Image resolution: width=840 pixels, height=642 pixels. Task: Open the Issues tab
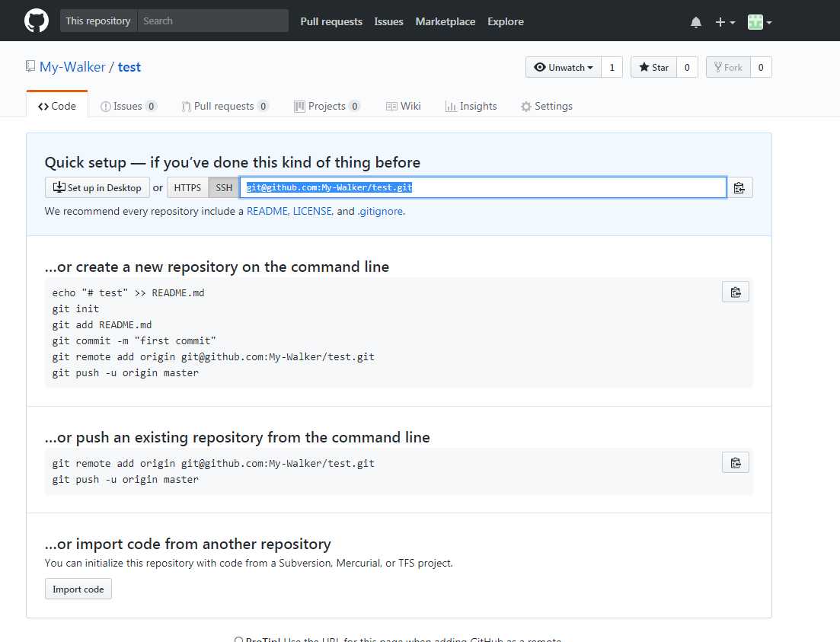(128, 106)
